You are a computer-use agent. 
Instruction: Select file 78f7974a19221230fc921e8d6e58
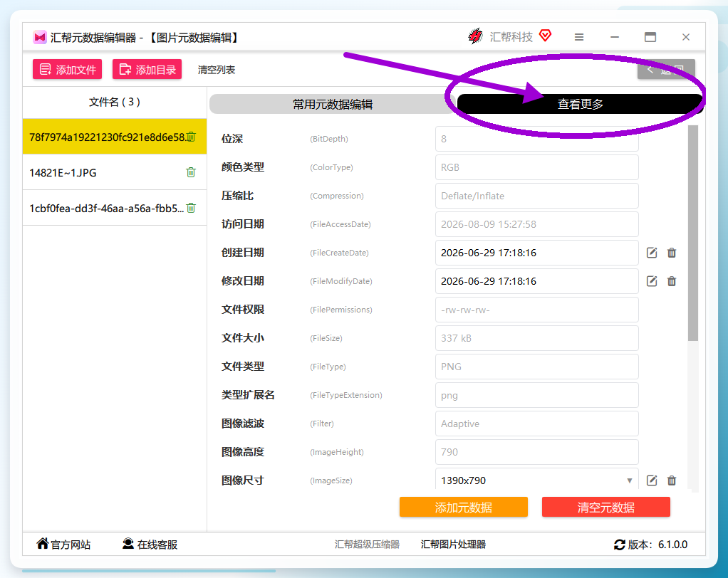tap(115, 137)
